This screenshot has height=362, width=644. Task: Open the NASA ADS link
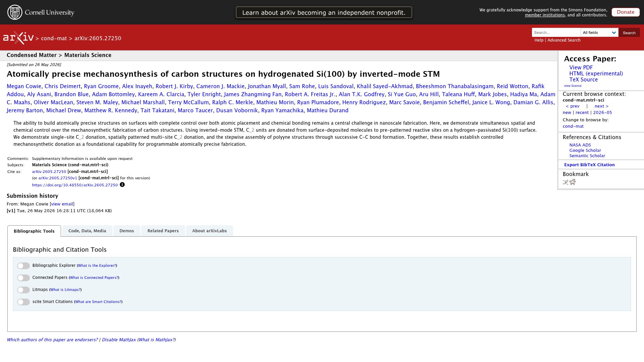pyautogui.click(x=580, y=145)
